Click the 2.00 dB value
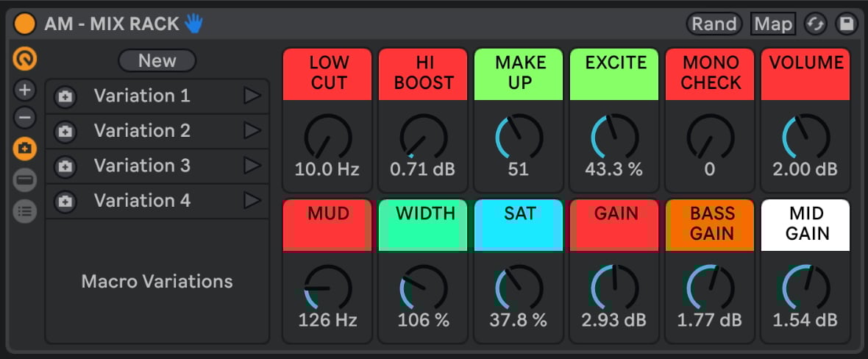The image size is (868, 359). pyautogui.click(x=805, y=169)
